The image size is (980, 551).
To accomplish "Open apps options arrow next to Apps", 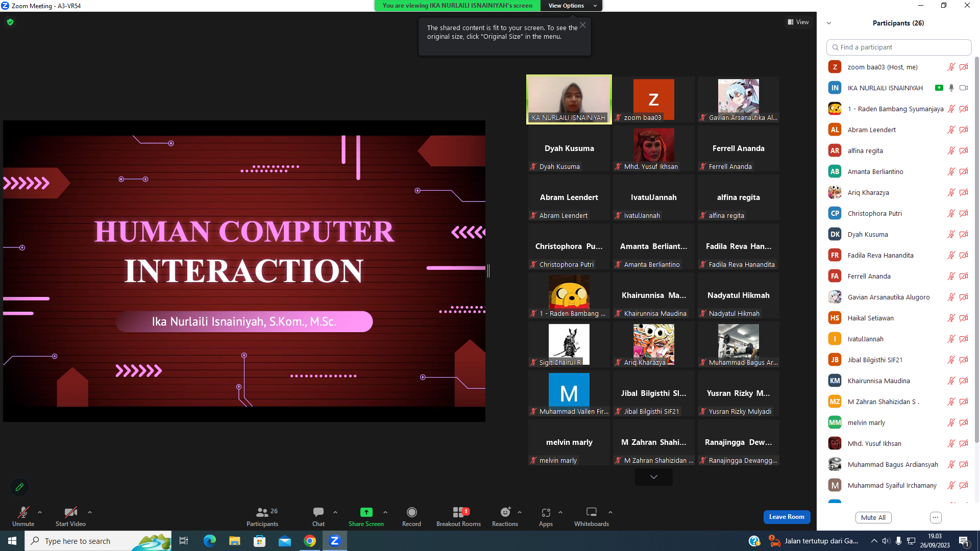I will (x=560, y=512).
